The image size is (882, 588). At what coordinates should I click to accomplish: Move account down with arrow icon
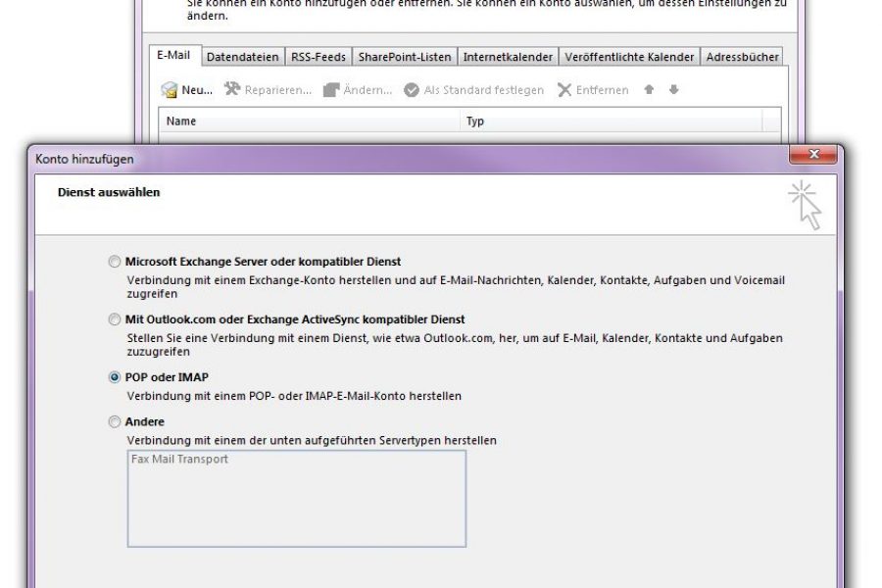click(674, 89)
